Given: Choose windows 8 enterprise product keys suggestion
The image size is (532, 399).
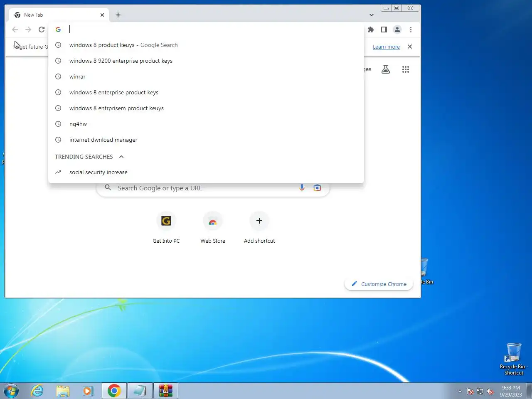Looking at the screenshot, I should (206, 92).
